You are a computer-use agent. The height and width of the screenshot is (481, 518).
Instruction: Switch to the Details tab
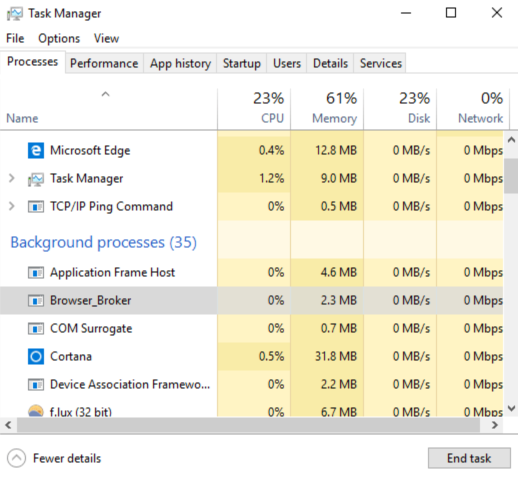[330, 63]
